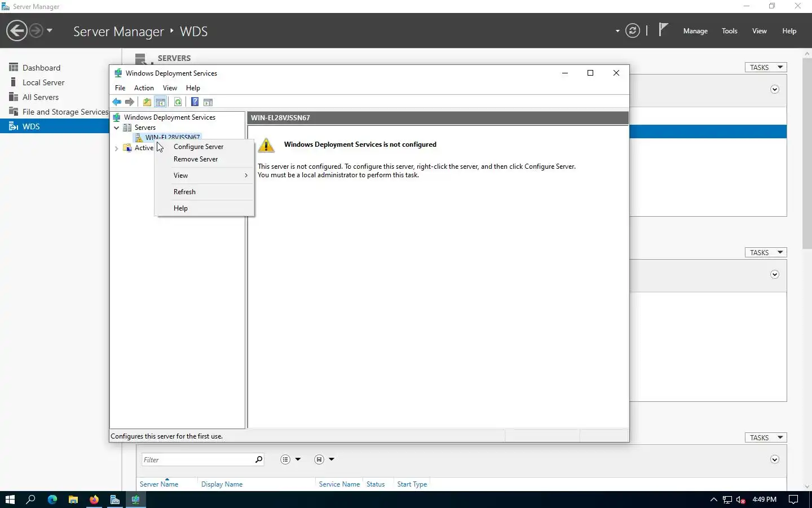Image resolution: width=812 pixels, height=508 pixels.
Task: Expand the Active Directory node in the tree
Action: click(117, 148)
